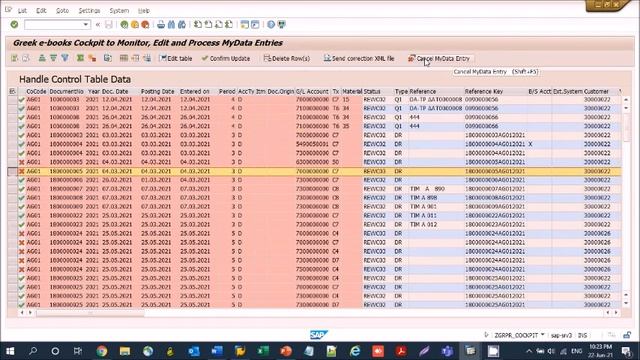Expand the status bar triangle left of ZGRPR_COCKPIT
The image size is (640, 360).
[x=486, y=335]
